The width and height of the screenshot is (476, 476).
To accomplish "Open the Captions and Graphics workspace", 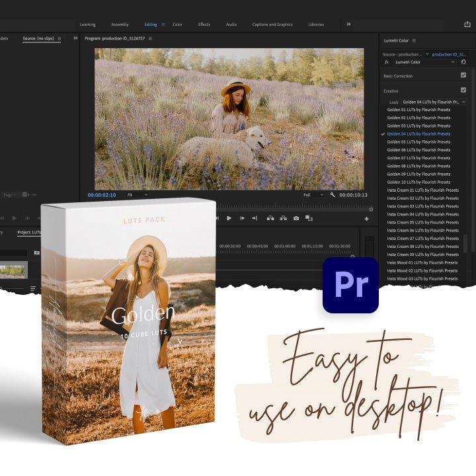I will click(272, 24).
